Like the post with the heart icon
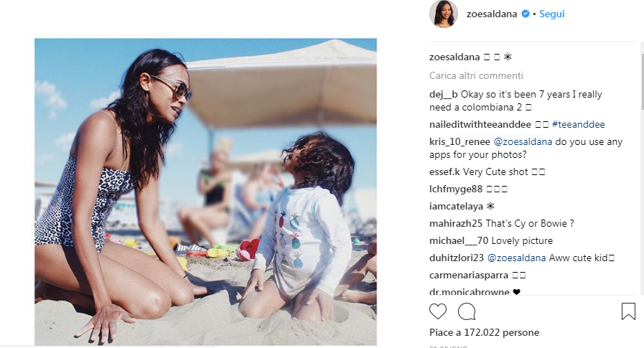 click(x=438, y=312)
